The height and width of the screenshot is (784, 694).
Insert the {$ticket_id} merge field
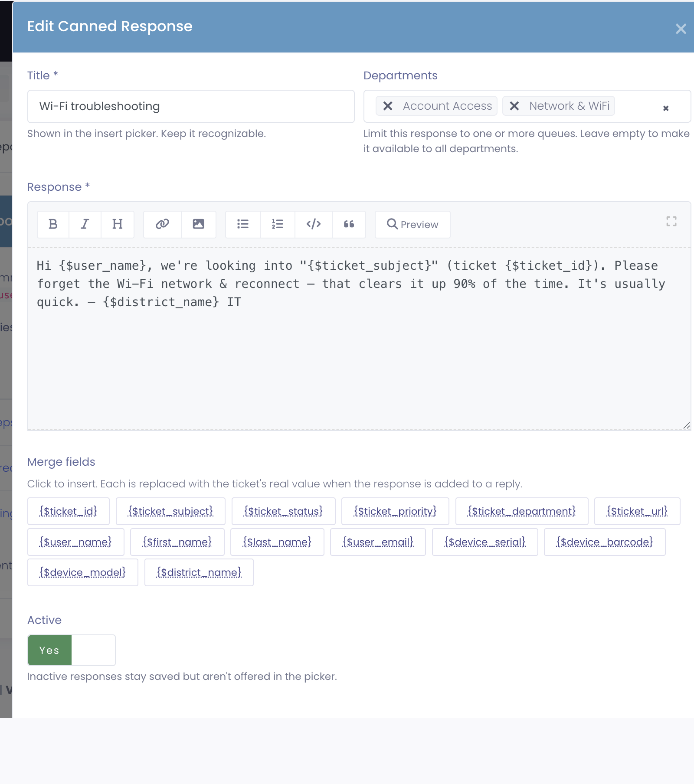click(69, 511)
